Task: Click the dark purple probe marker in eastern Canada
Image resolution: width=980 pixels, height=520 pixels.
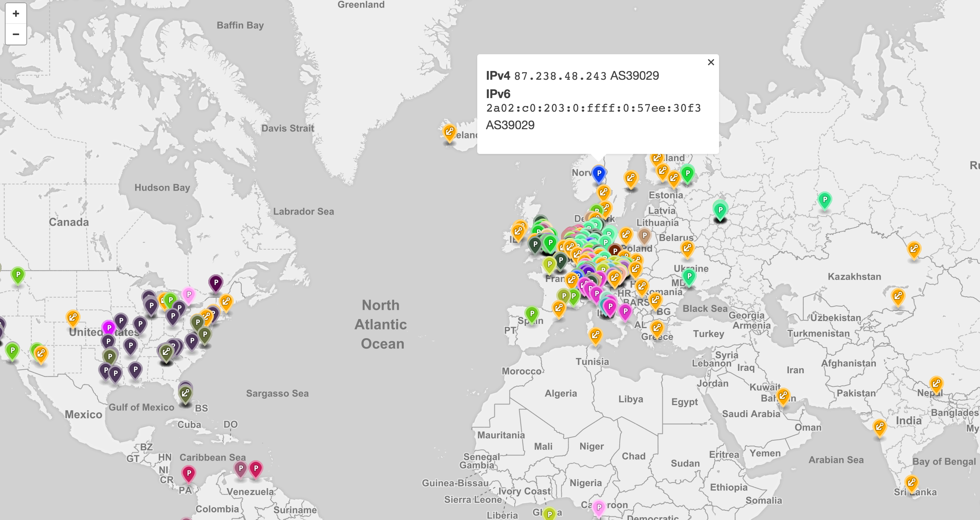Action: (216, 283)
